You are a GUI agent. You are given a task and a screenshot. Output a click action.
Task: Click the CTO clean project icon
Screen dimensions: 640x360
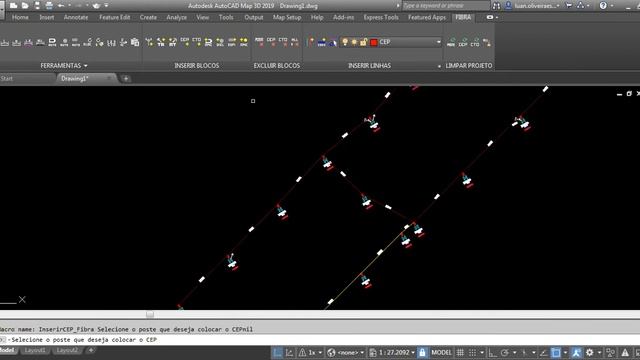coord(475,42)
